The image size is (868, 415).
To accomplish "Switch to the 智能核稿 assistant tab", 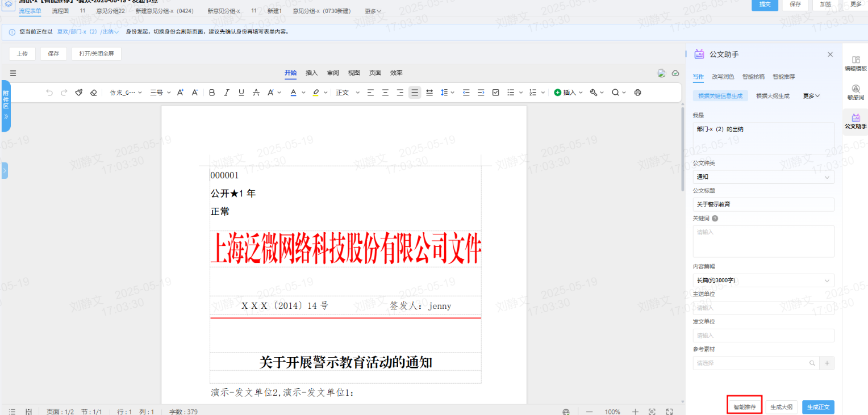I will pos(753,77).
